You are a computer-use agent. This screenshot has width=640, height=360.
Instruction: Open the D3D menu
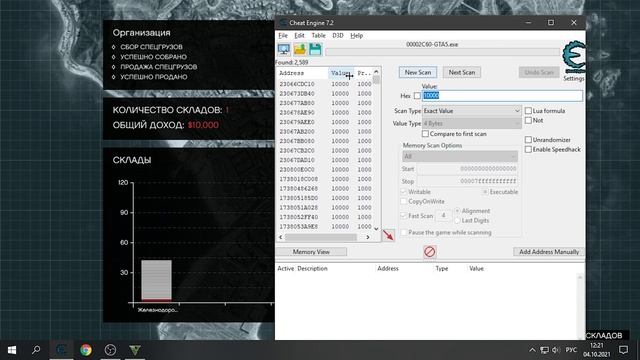point(338,36)
